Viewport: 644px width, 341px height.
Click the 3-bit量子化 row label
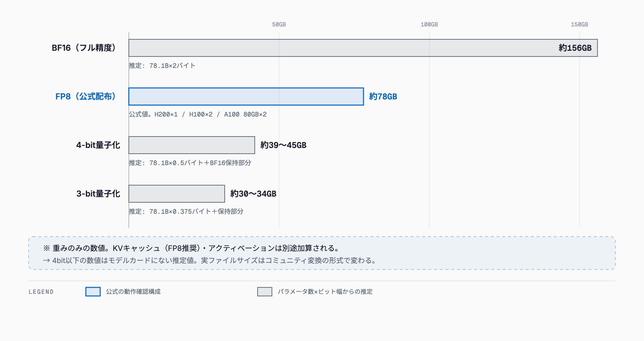(x=98, y=194)
